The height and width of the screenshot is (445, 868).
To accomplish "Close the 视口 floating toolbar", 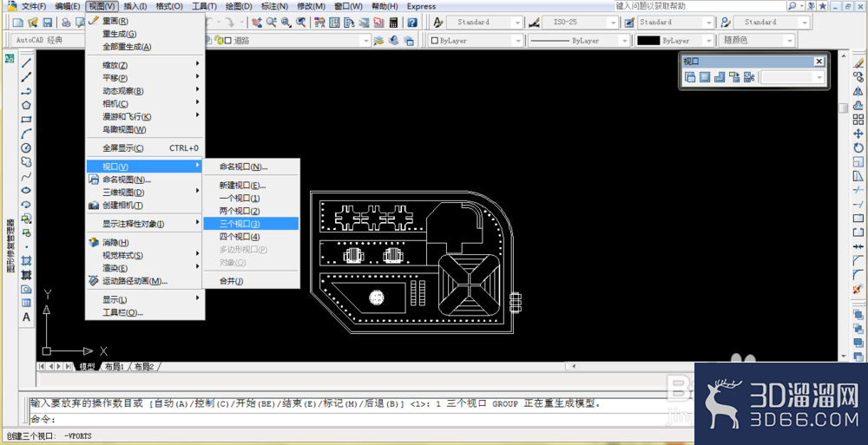I will (819, 62).
